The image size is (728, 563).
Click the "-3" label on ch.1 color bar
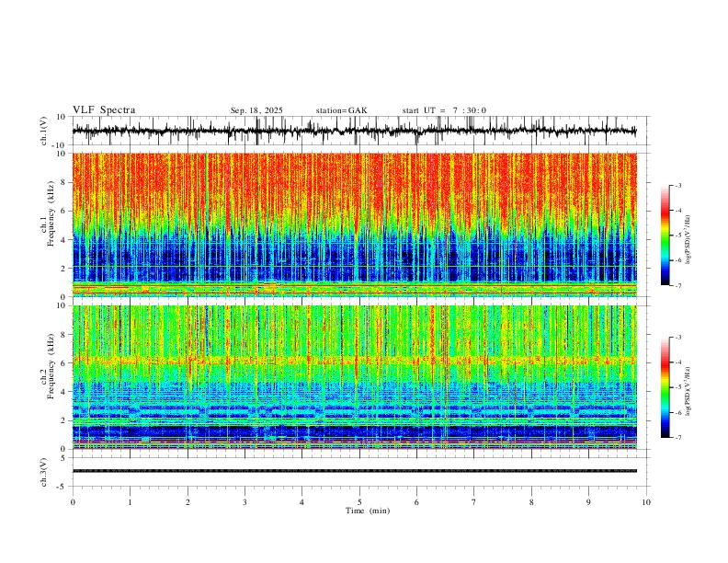(678, 185)
